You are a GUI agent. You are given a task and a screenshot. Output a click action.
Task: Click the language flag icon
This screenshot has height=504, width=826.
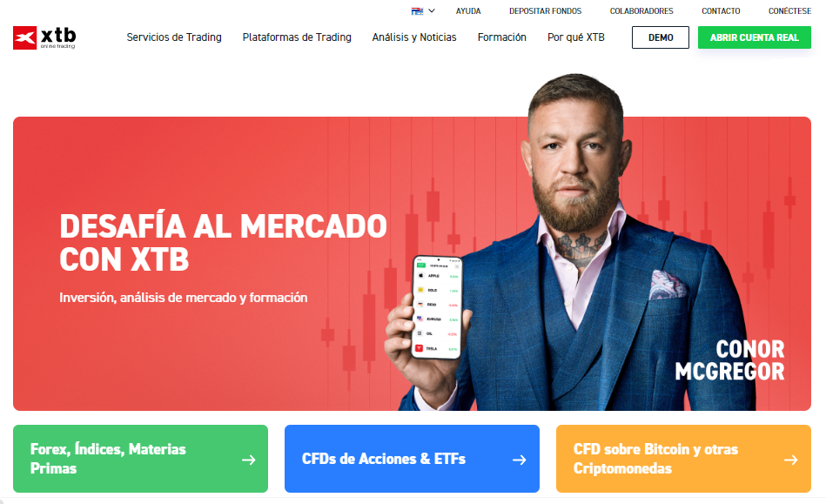tap(417, 11)
